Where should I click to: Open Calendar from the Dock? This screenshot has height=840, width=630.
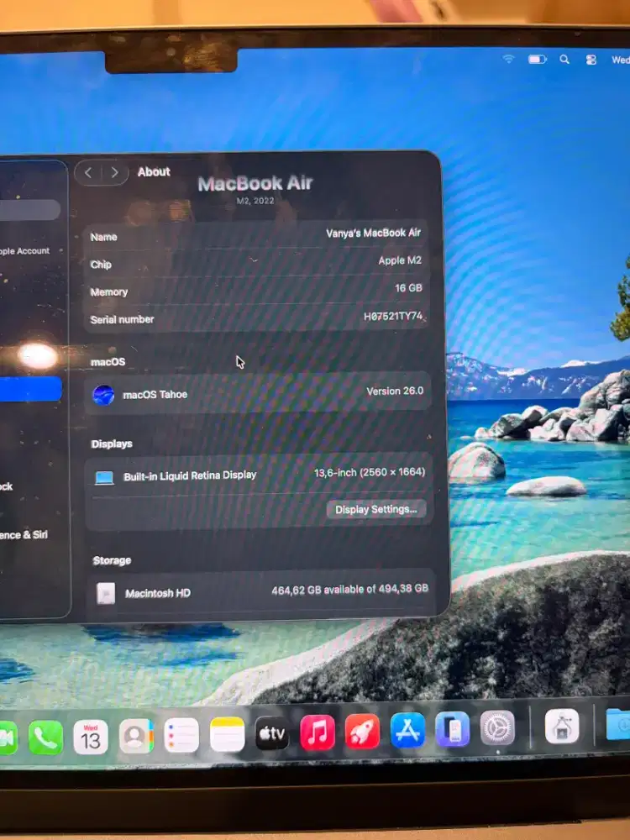tap(91, 738)
